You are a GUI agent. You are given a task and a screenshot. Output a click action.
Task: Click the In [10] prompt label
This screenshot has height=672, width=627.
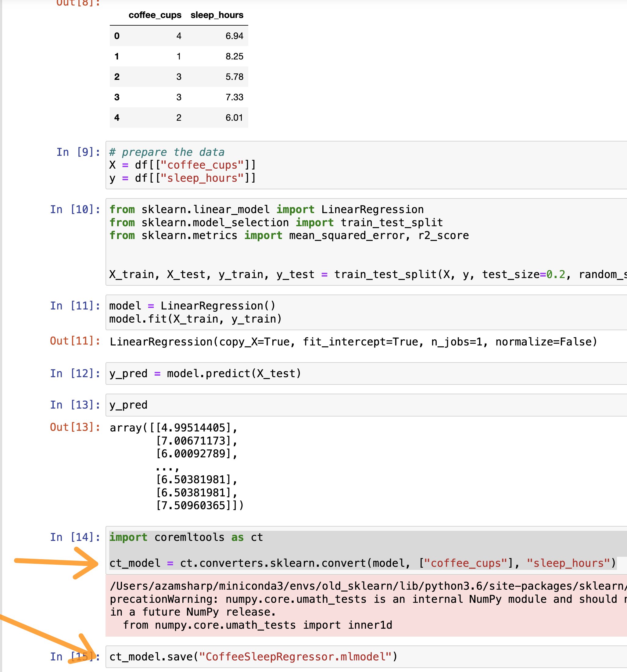[x=75, y=209]
